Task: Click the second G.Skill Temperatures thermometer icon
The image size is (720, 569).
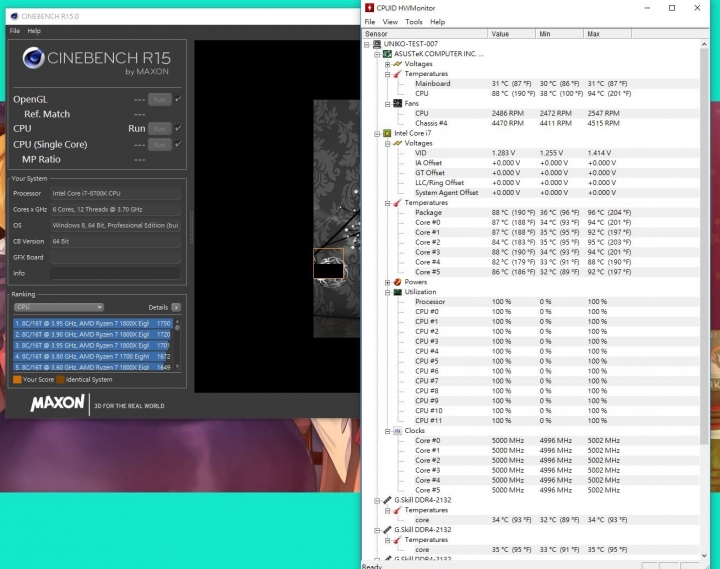Action: [x=398, y=540]
